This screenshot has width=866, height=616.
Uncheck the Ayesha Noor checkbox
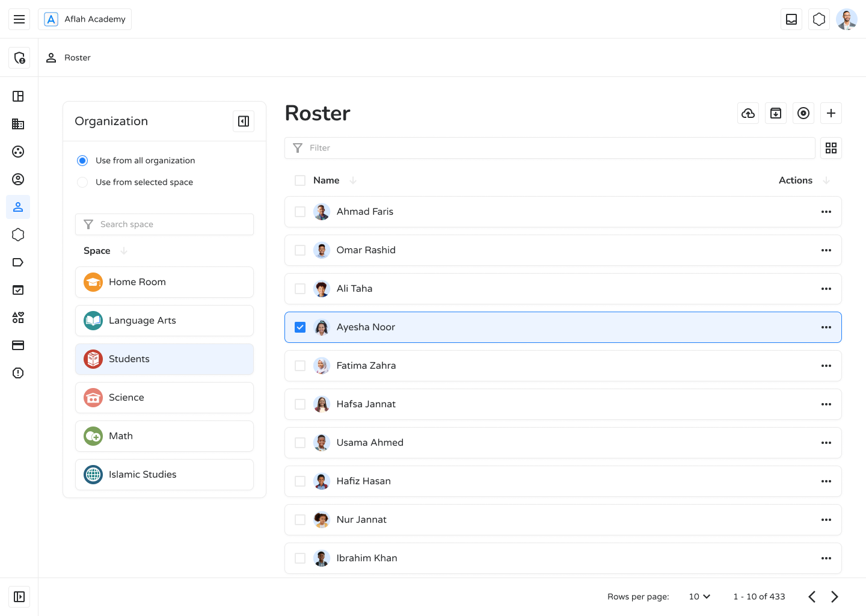(x=300, y=327)
